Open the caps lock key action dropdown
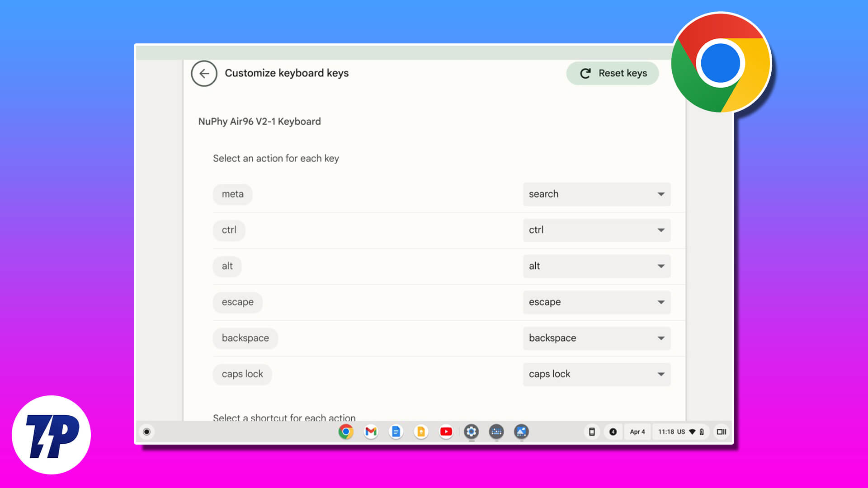Viewport: 868px width, 488px height. 597,374
